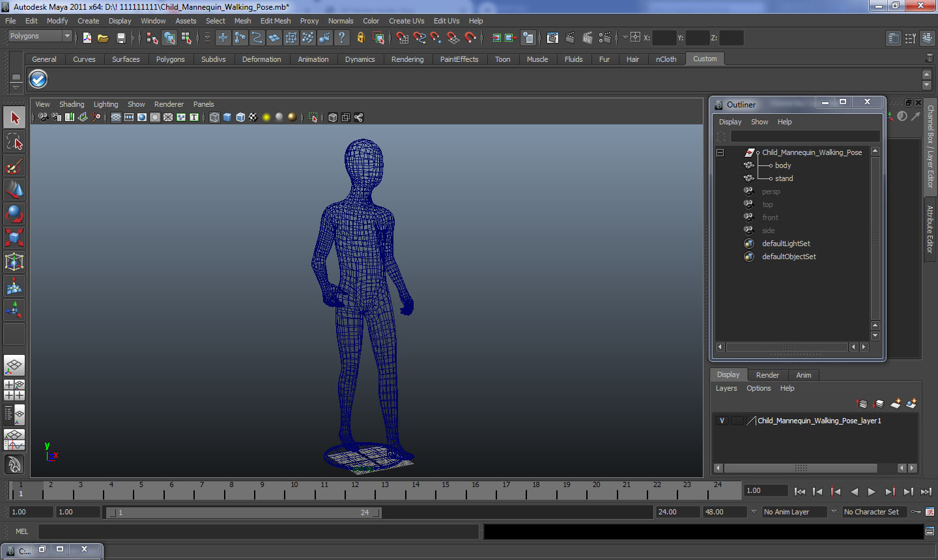
Task: Go to end of playback range
Action: [926, 492]
